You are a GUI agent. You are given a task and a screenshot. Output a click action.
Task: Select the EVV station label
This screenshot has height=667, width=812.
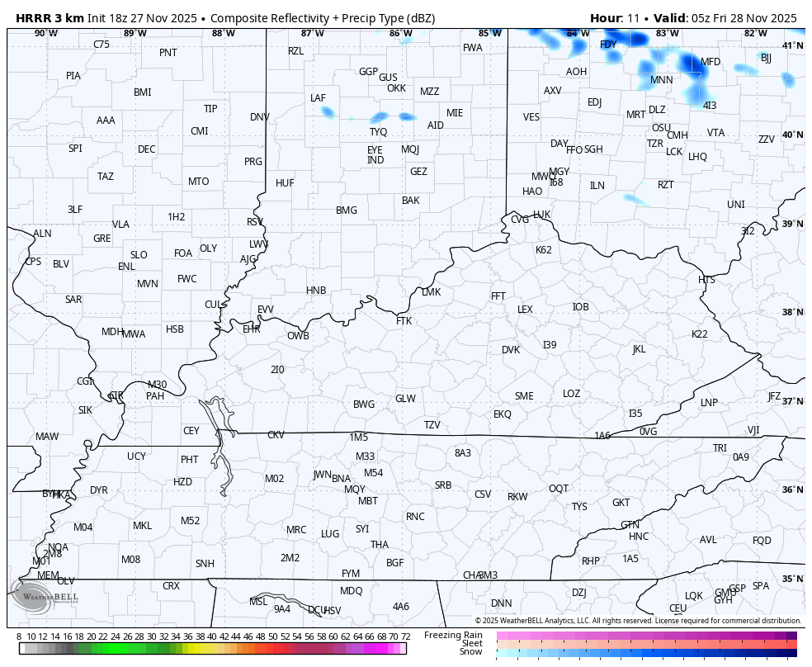[x=265, y=310]
